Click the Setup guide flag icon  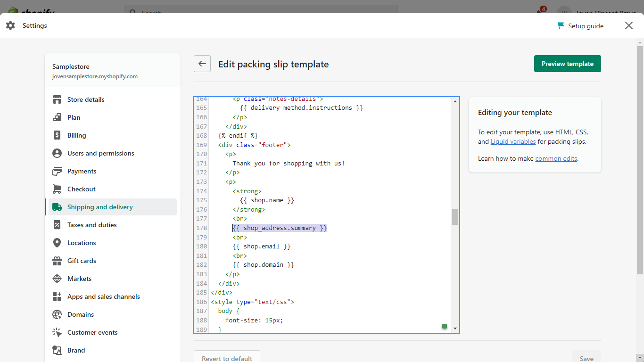click(x=560, y=26)
